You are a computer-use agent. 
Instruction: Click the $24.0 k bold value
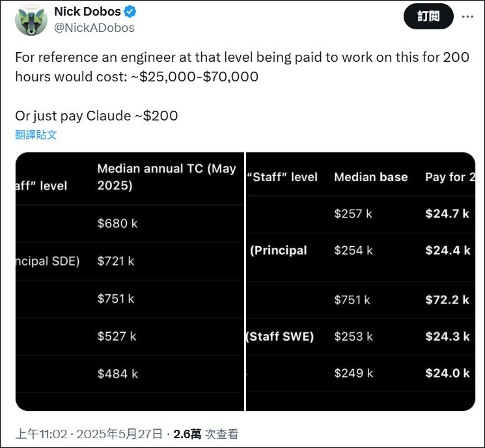pos(447,373)
